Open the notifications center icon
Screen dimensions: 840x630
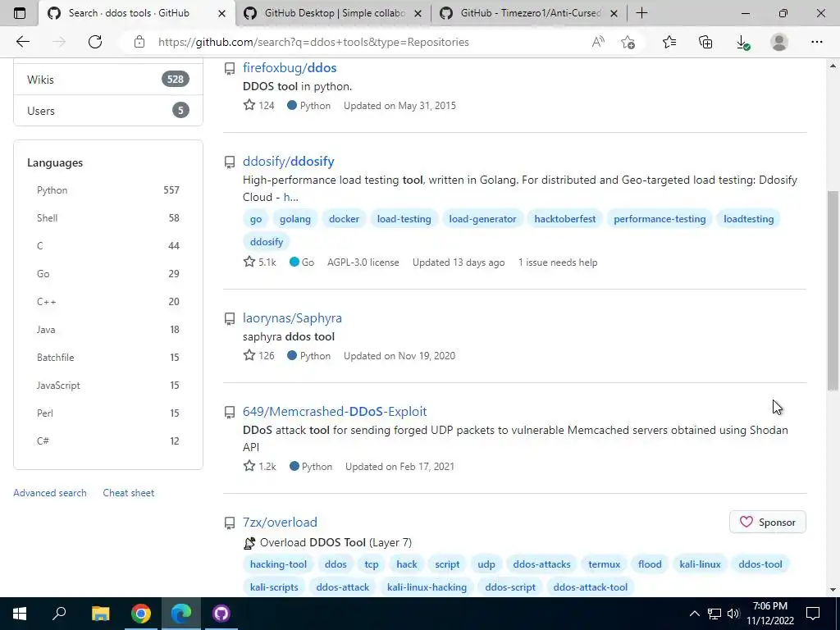pyautogui.click(x=813, y=614)
